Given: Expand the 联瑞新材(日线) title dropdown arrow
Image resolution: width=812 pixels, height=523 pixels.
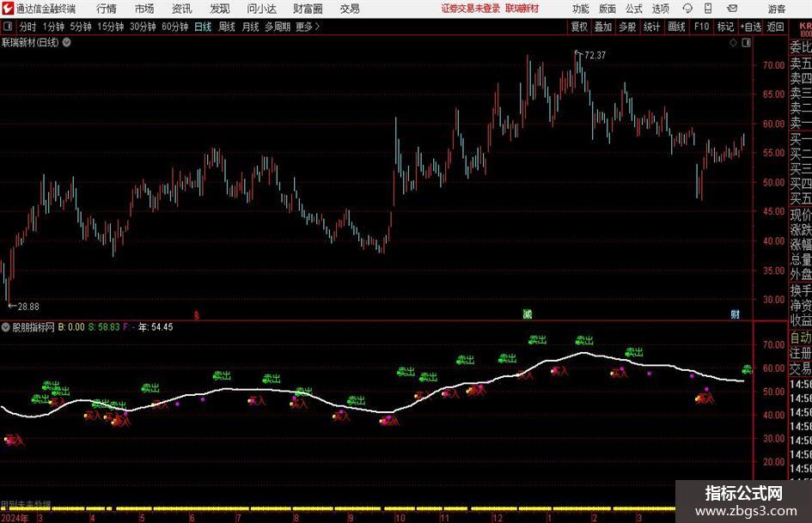Looking at the screenshot, I should 67,42.
